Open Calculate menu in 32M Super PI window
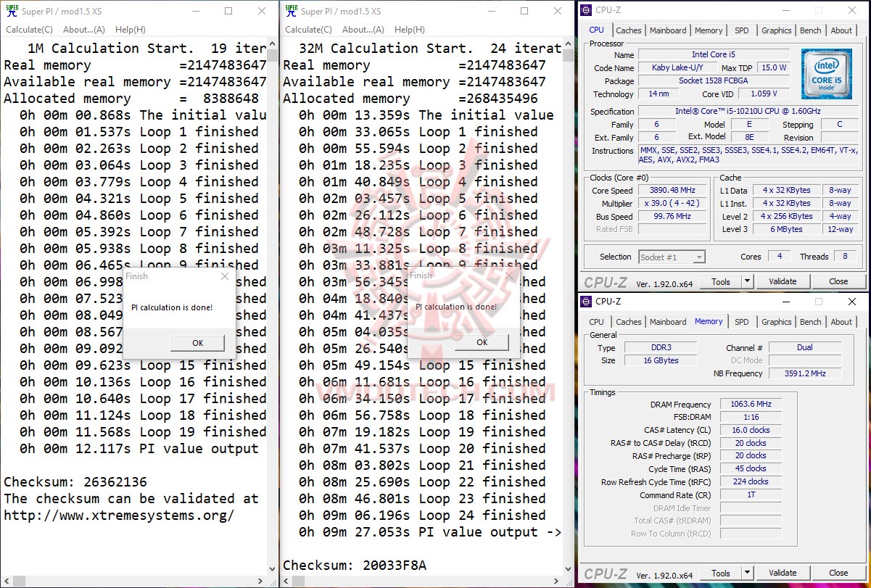The width and height of the screenshot is (871, 588). (308, 30)
